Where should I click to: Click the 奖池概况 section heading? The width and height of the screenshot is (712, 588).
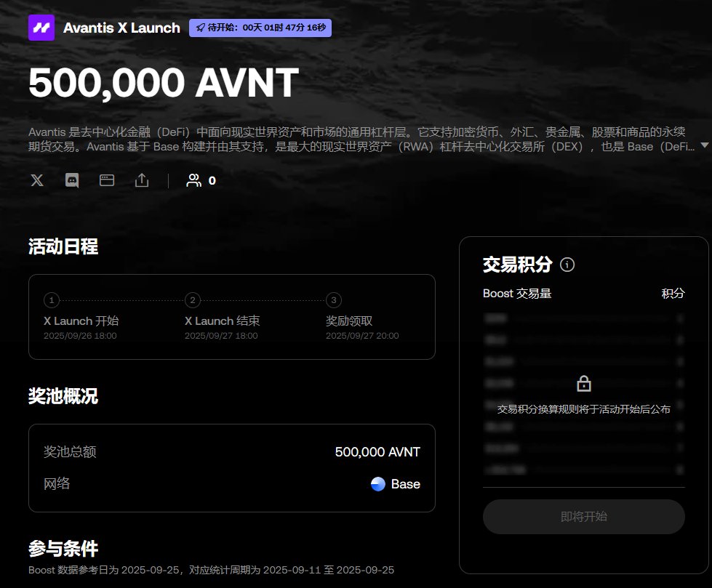[x=63, y=396]
